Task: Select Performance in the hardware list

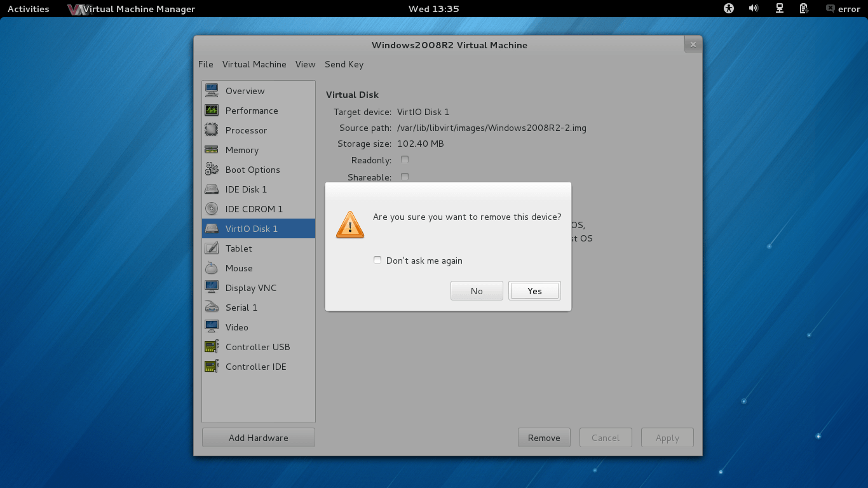Action: coord(259,111)
